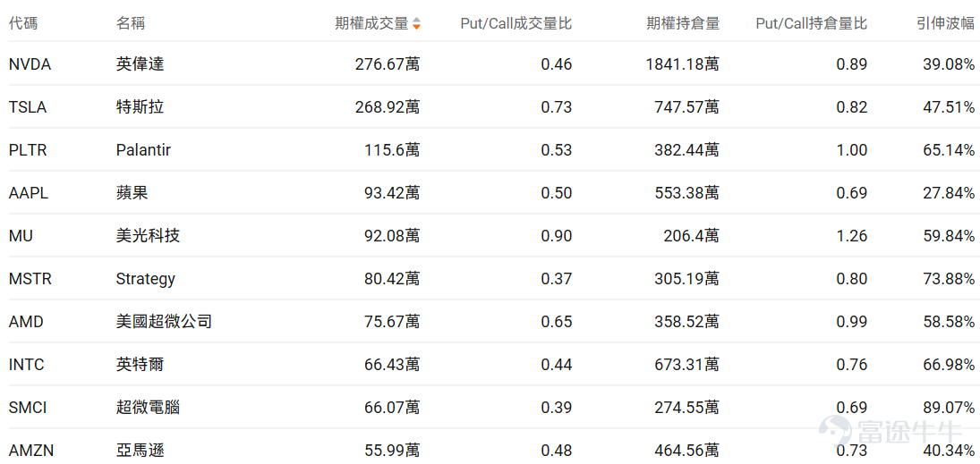
Task: Click NVDA open interest 1841.18萬
Action: (683, 63)
